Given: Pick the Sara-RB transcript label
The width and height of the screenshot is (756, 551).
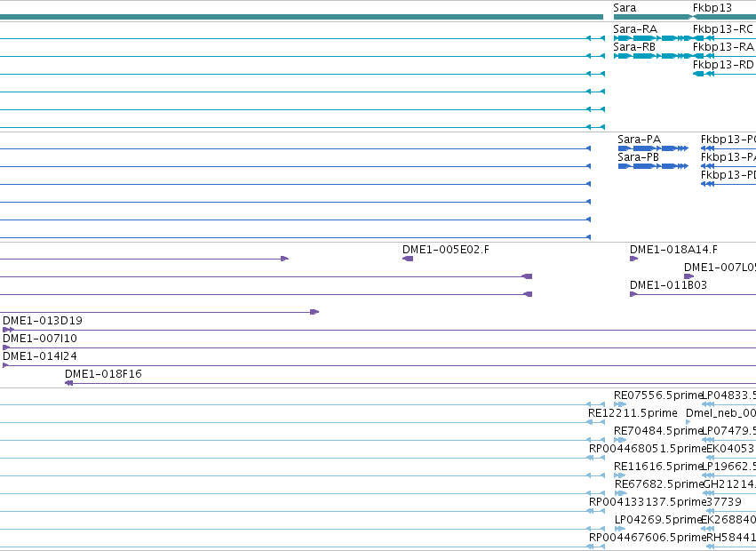Looking at the screenshot, I should [x=634, y=47].
